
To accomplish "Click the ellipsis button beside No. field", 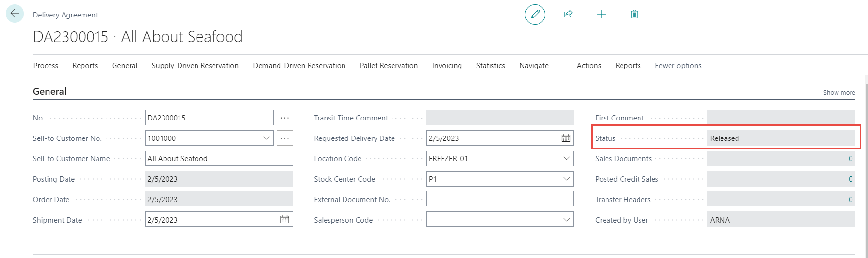I will [285, 118].
